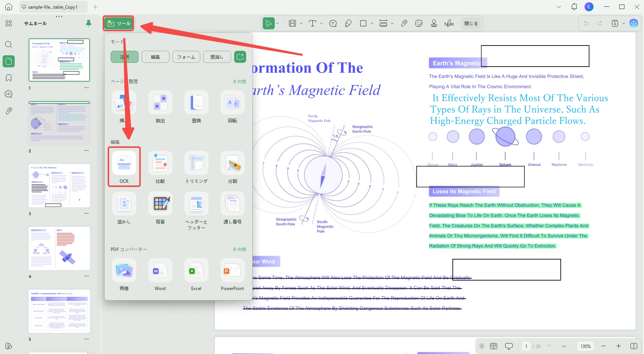644x354 pixels.
Task: Expand the measure tool dropdown arrow
Action: 392,23
